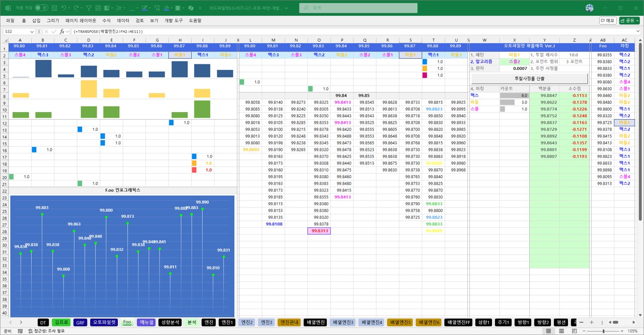Click the Insert Function fx icon

coord(62,31)
